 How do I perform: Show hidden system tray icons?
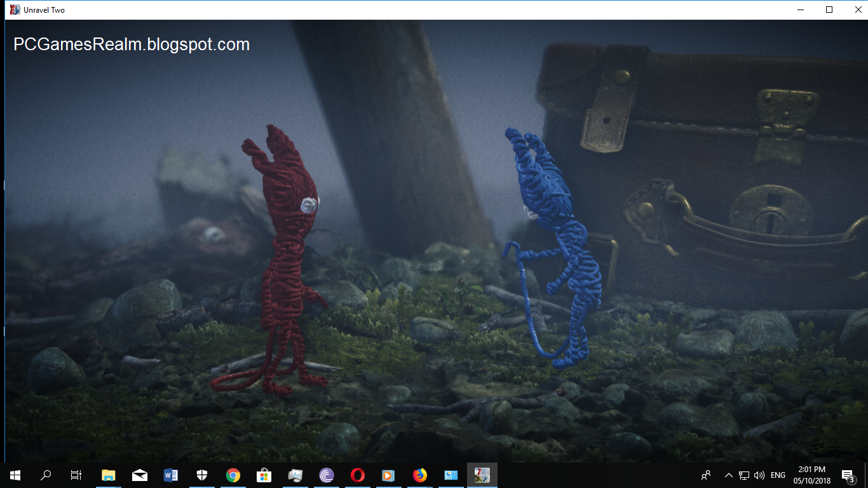[x=729, y=475]
